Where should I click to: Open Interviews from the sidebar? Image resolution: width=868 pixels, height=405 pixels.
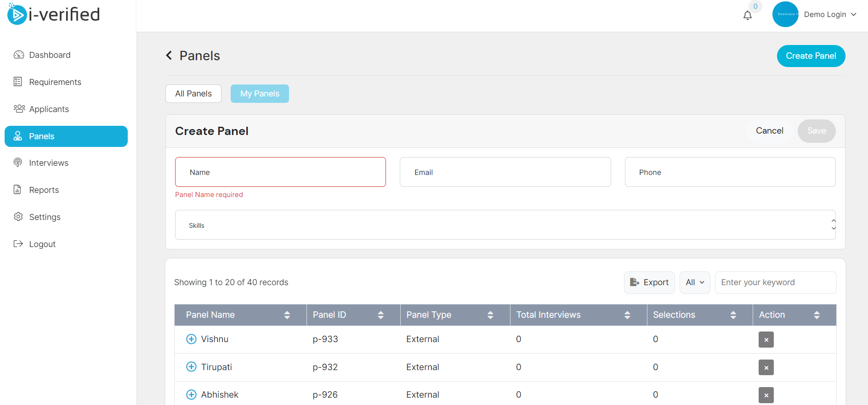[x=48, y=163]
